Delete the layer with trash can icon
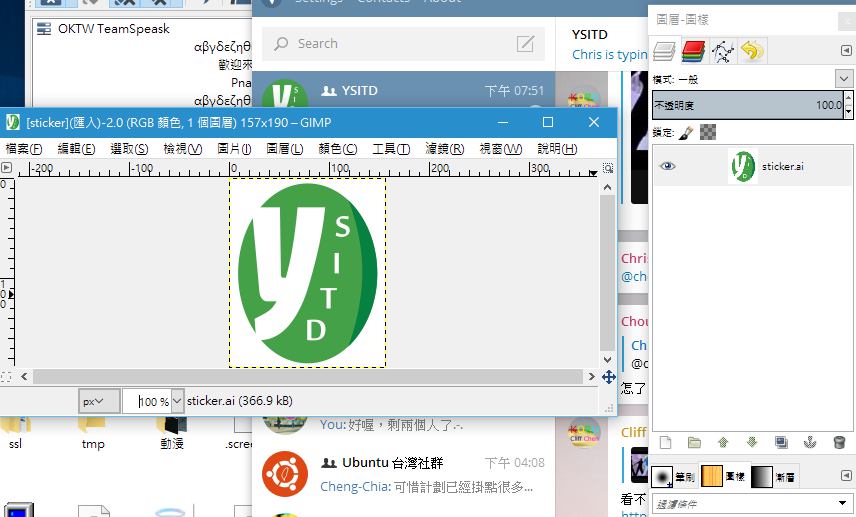This screenshot has height=517, width=856. point(840,442)
